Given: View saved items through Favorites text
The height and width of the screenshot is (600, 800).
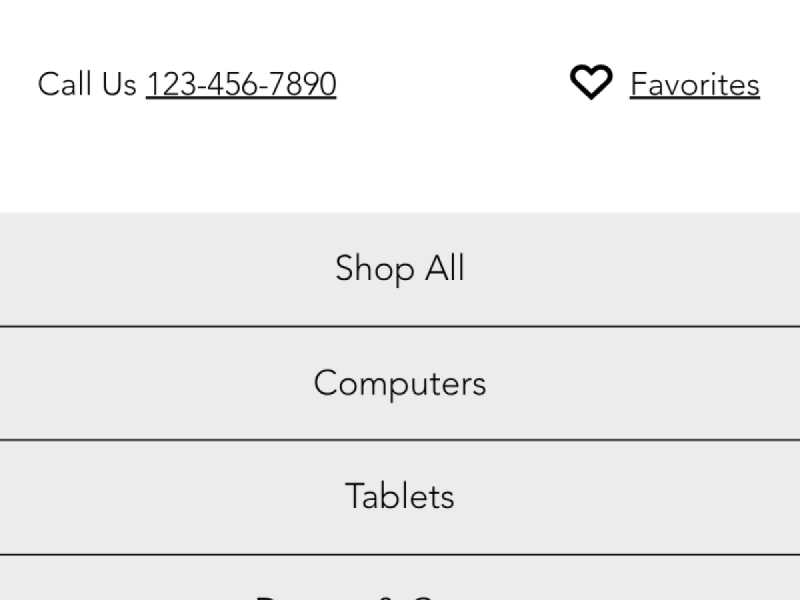Looking at the screenshot, I should point(694,84).
